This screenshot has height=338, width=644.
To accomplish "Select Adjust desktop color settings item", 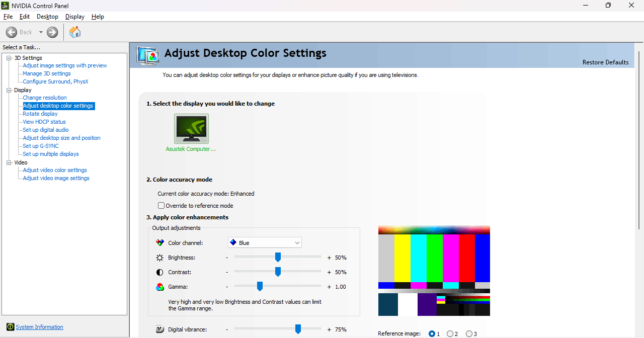I will 58,106.
